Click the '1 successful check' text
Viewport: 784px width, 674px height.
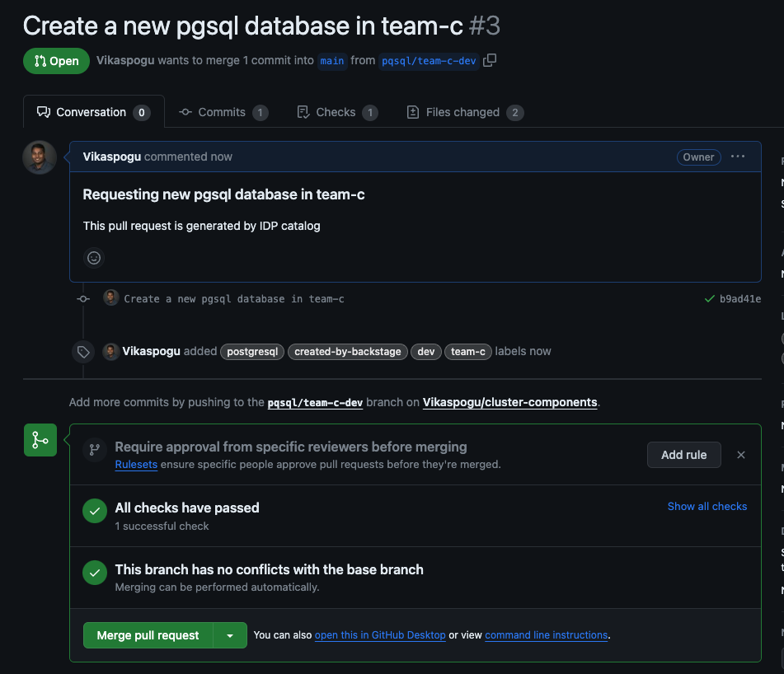click(162, 527)
